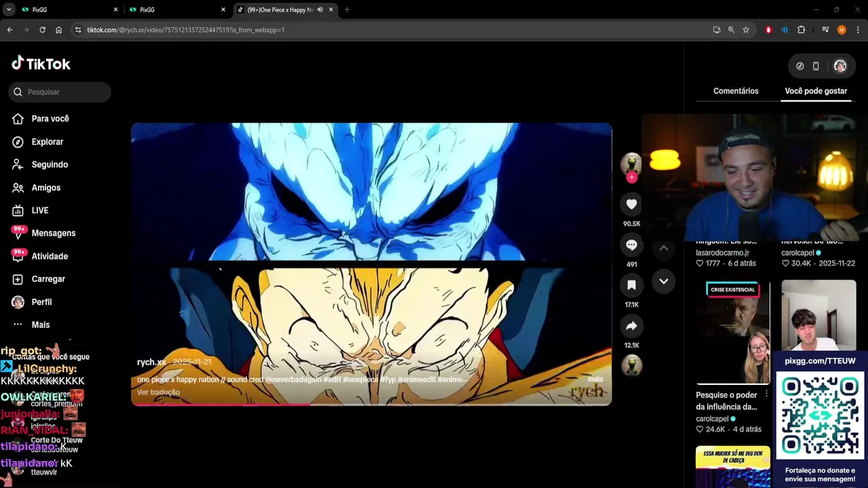This screenshot has width=868, height=488.
Task: Click the TikTok logo
Action: pyautogui.click(x=41, y=64)
